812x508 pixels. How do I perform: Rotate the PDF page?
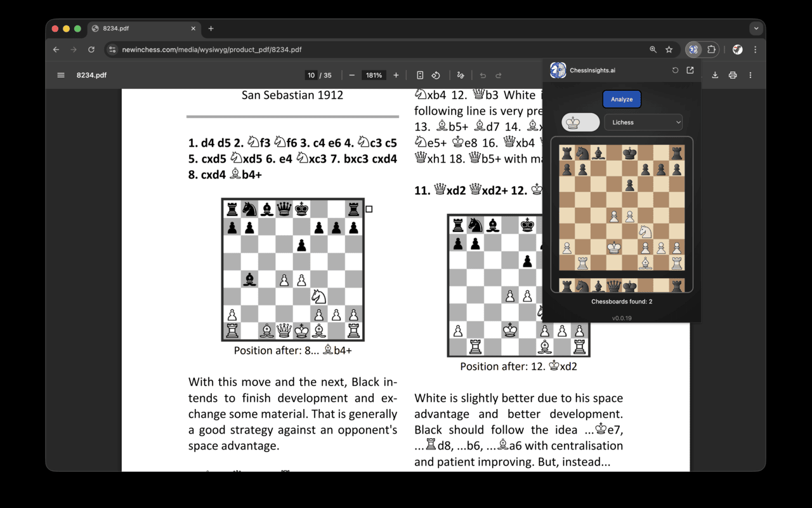pos(436,75)
